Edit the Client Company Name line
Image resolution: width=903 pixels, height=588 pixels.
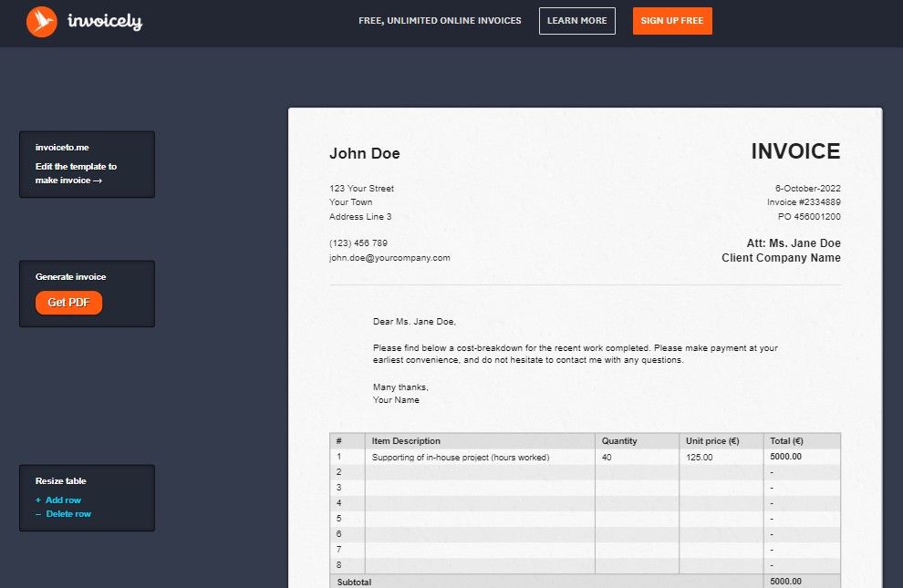782,257
